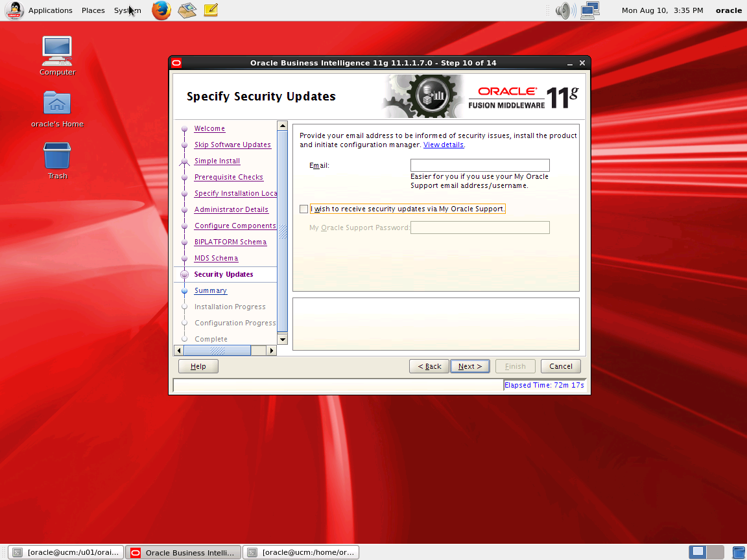
Task: Click the Configuration Progress step label
Action: coord(235,323)
